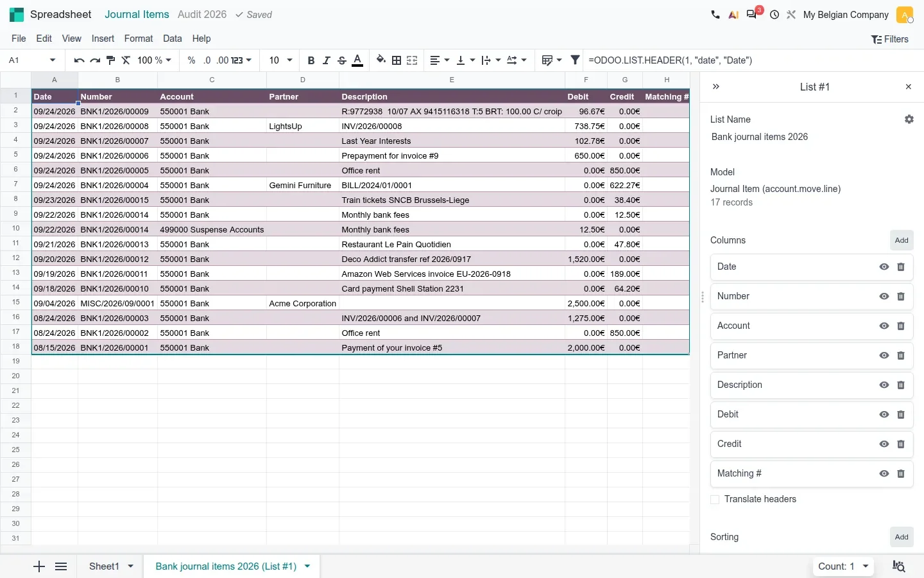Open the font size dropdown
924x578 pixels.
click(280, 60)
